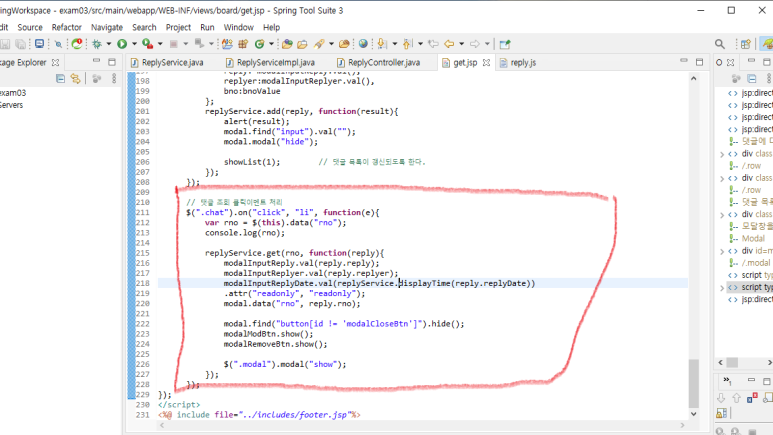Click the Stop (terminate) square icon
The image size is (773, 435).
(174, 44)
